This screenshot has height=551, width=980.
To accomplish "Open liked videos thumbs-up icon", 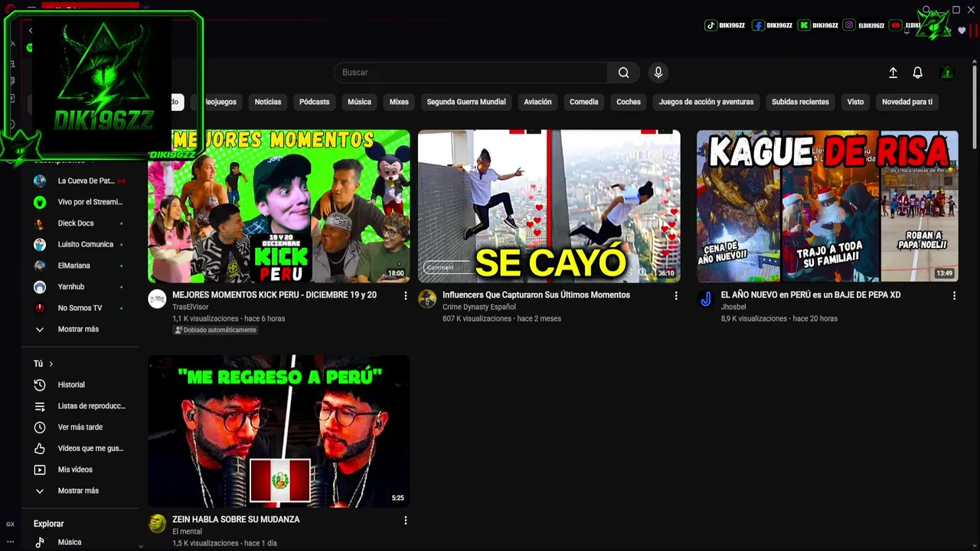I will click(40, 448).
